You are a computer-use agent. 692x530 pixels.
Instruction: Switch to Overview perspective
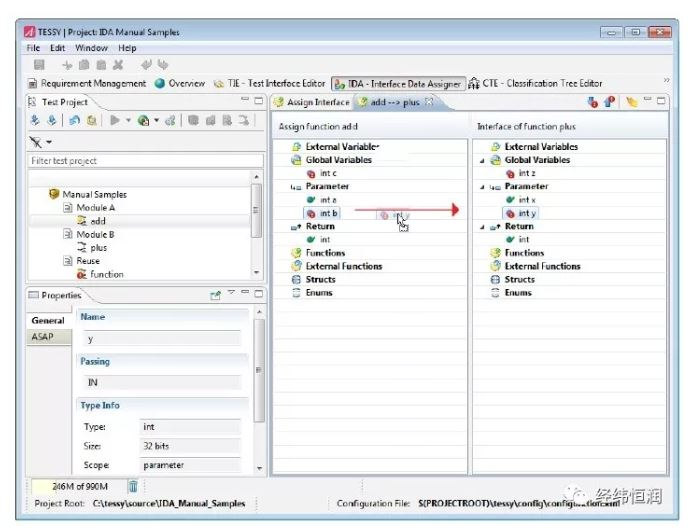tap(180, 83)
